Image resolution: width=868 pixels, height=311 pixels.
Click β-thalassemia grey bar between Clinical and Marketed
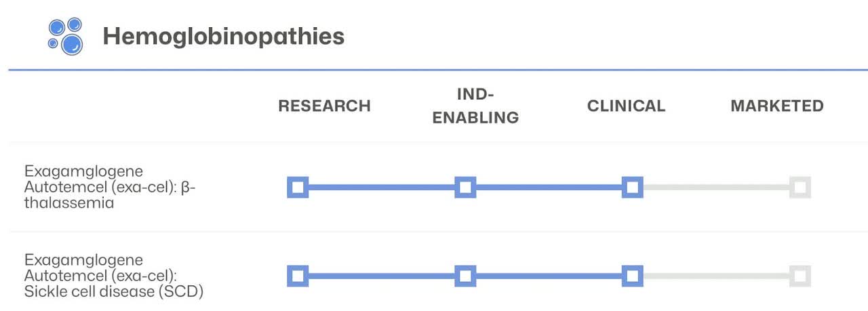pos(716,187)
